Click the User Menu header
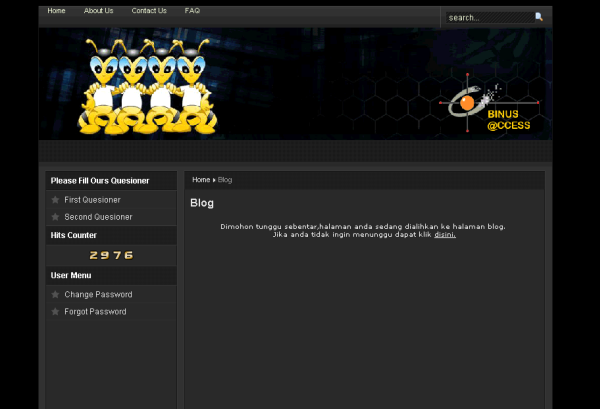This screenshot has width=600, height=409. (x=71, y=275)
